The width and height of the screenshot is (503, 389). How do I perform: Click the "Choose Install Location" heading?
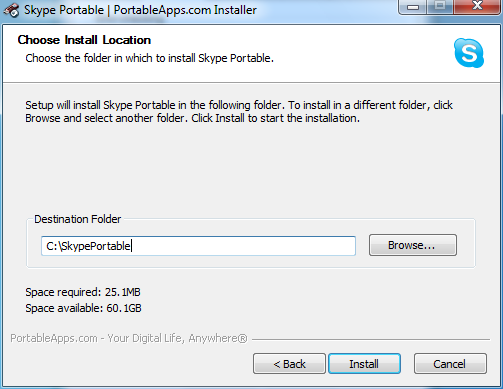pos(84,40)
